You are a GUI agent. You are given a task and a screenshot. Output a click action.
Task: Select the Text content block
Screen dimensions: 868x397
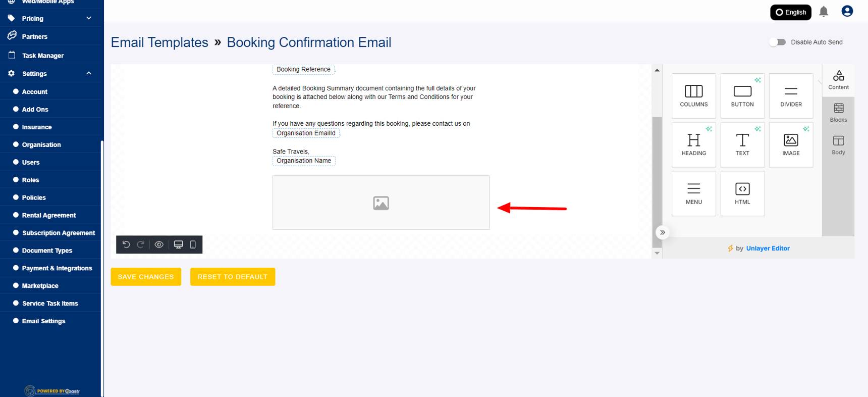tap(742, 144)
